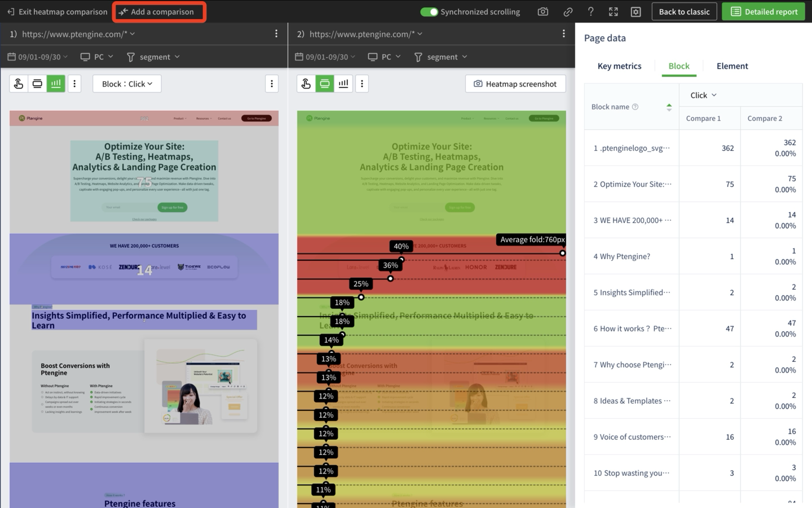
Task: Sort by Block name arrows
Action: 669,107
